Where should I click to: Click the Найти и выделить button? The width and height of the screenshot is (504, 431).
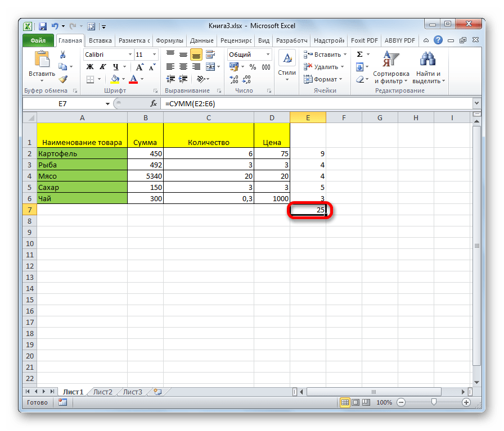[x=428, y=67]
